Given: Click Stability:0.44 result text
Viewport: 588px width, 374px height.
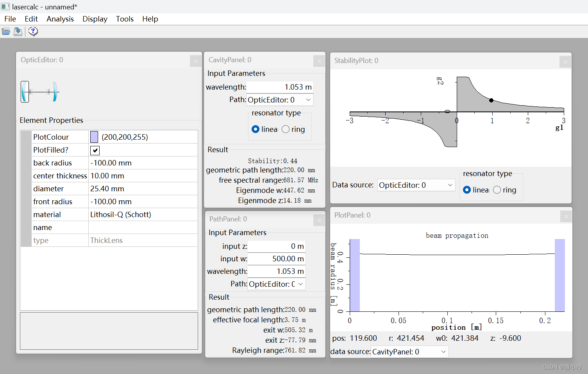Looking at the screenshot, I should coord(272,161).
